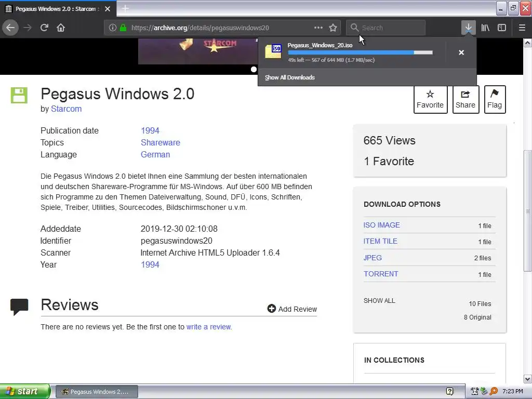
Task: Click the white carousel dot indicator
Action: click(x=254, y=69)
